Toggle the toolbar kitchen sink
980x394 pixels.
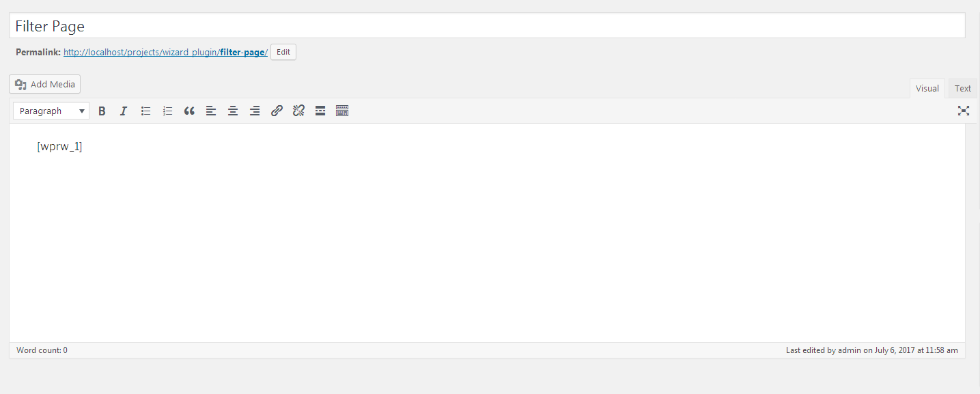342,111
